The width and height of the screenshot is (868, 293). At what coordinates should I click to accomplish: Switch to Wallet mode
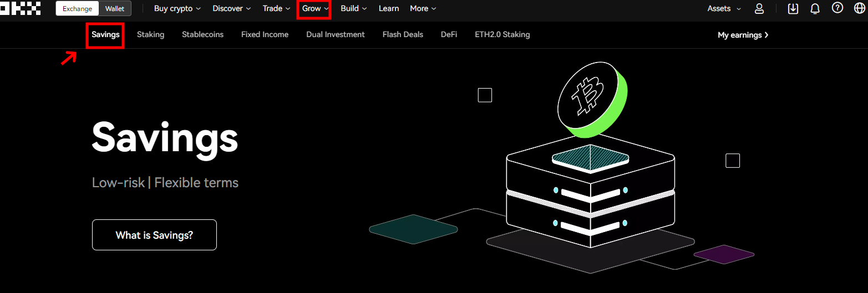coord(115,8)
